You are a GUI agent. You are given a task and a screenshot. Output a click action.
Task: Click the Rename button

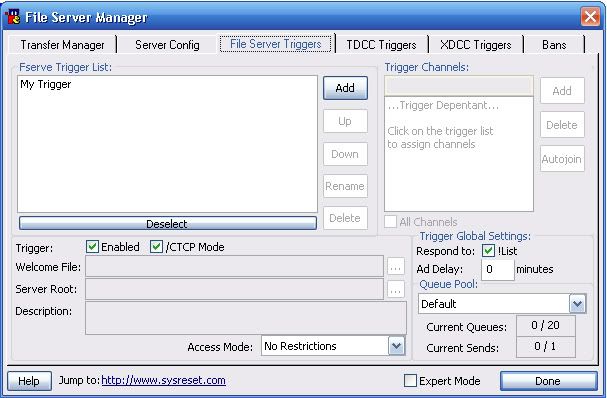point(345,186)
